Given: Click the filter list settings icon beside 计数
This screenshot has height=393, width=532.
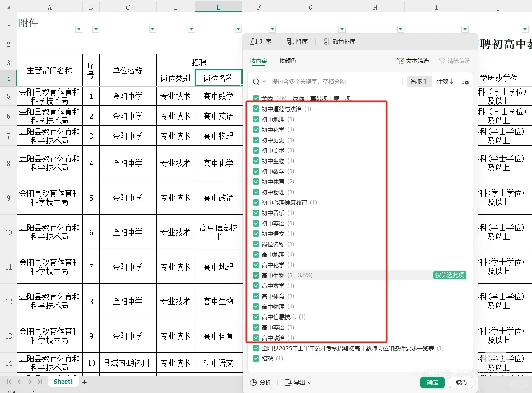Looking at the screenshot, I should pos(464,81).
